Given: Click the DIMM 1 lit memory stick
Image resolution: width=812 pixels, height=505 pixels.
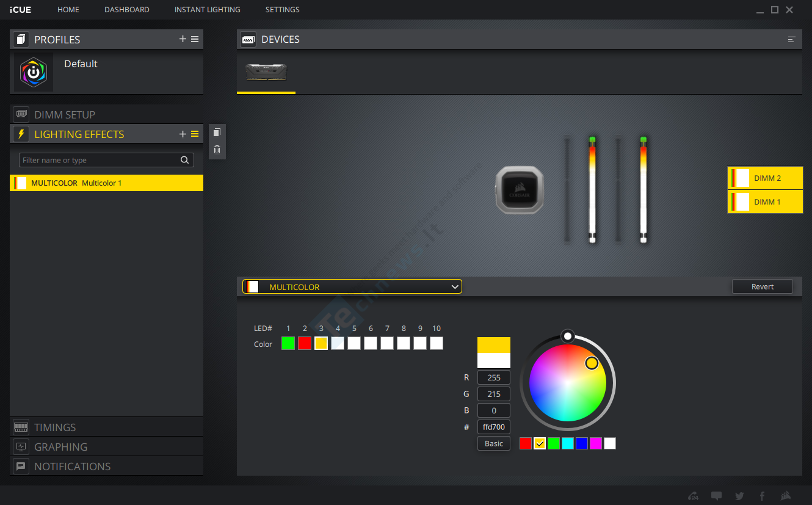Looking at the screenshot, I should coord(643,190).
